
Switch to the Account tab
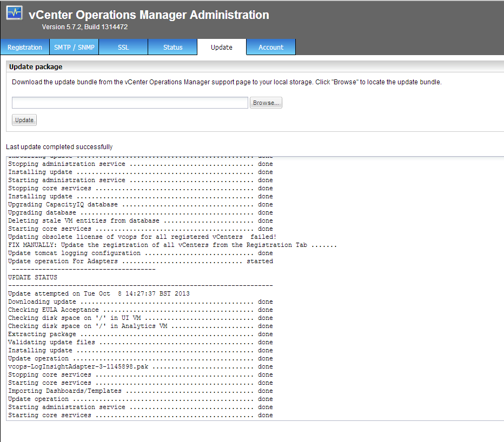coord(271,48)
